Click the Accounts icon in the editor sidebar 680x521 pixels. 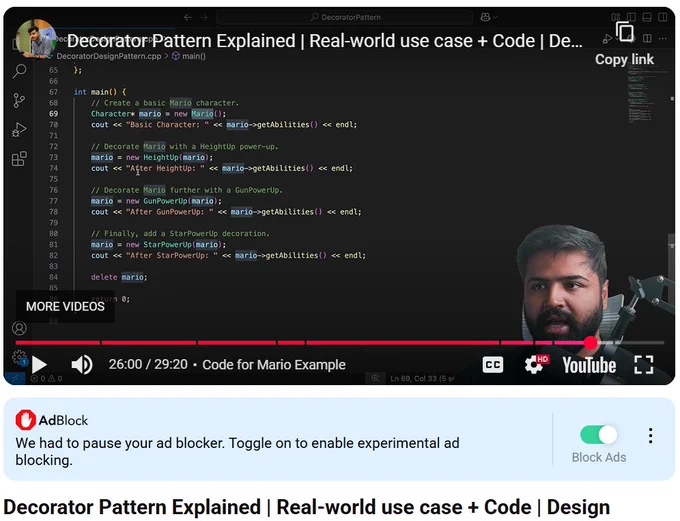coord(19,328)
